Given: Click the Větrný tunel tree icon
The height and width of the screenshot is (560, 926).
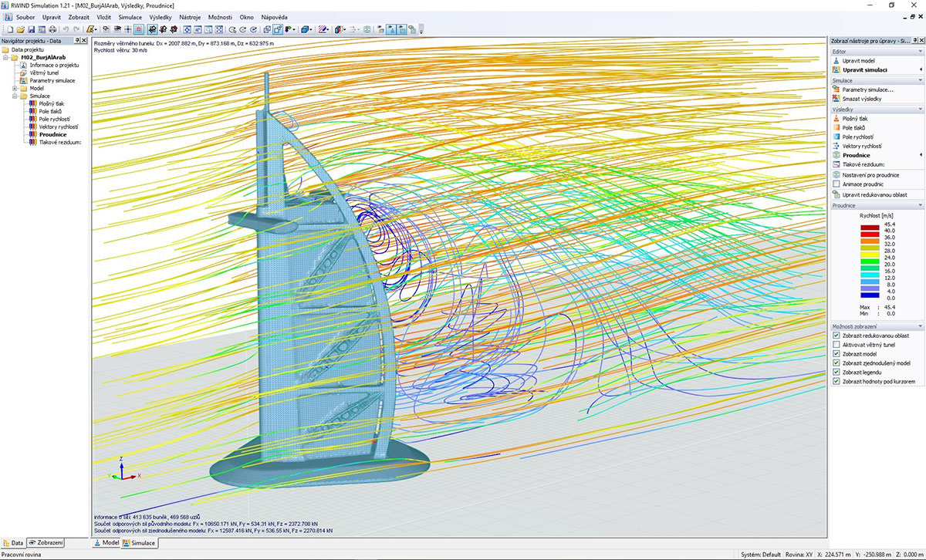Looking at the screenshot, I should click(24, 73).
